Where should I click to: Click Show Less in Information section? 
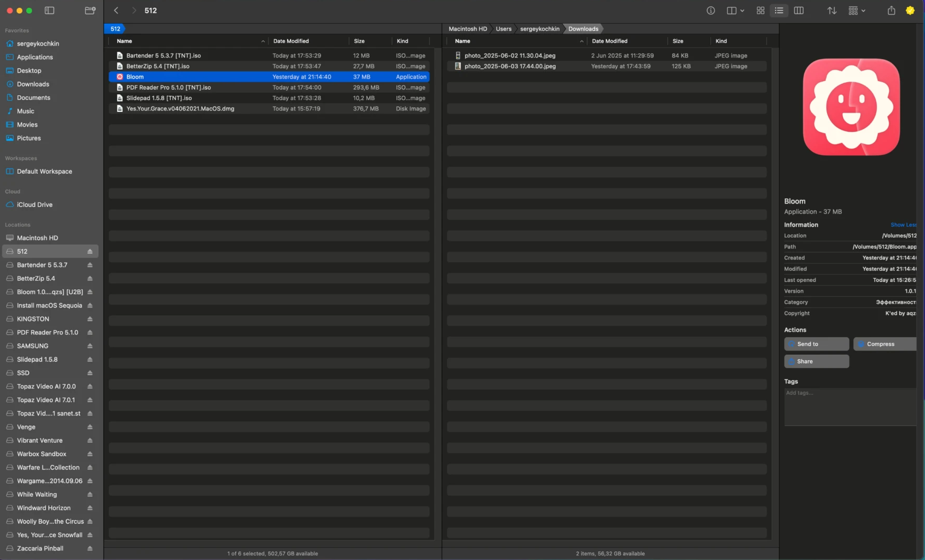[x=904, y=225]
